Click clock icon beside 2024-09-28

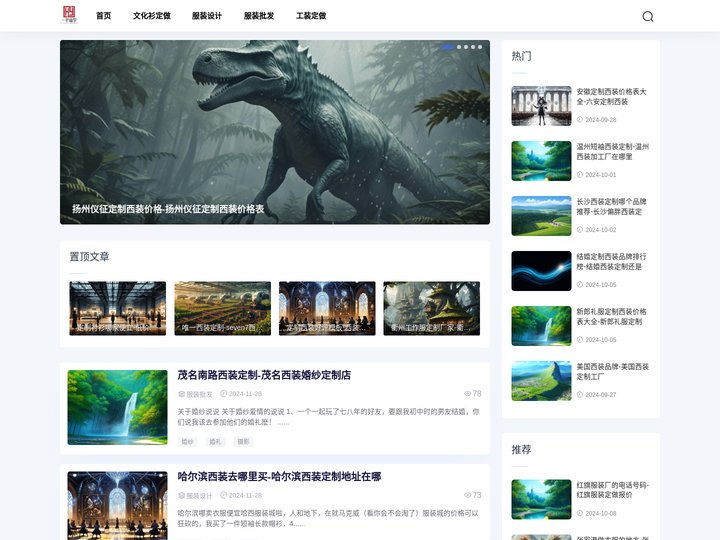(580, 119)
